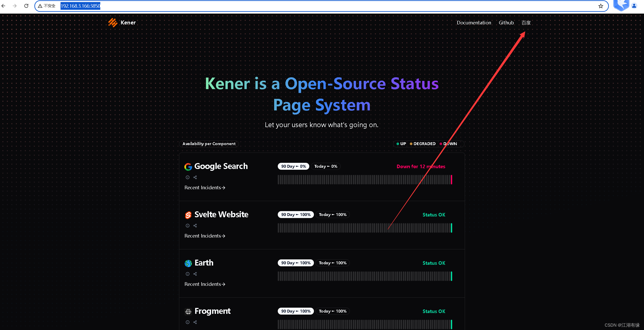Select Today 100% badge for Earth
The width and height of the screenshot is (644, 330).
pyautogui.click(x=332, y=263)
